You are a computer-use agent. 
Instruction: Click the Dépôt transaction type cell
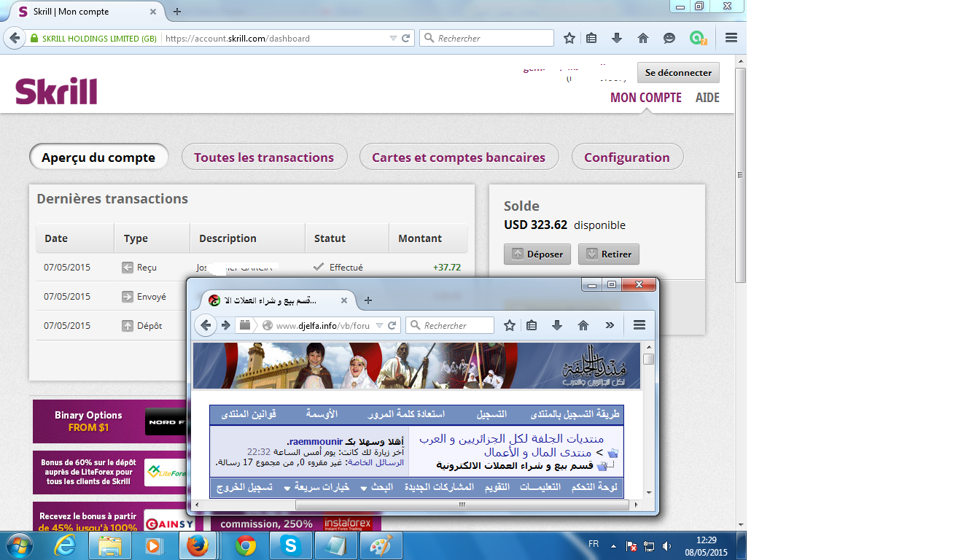click(143, 326)
